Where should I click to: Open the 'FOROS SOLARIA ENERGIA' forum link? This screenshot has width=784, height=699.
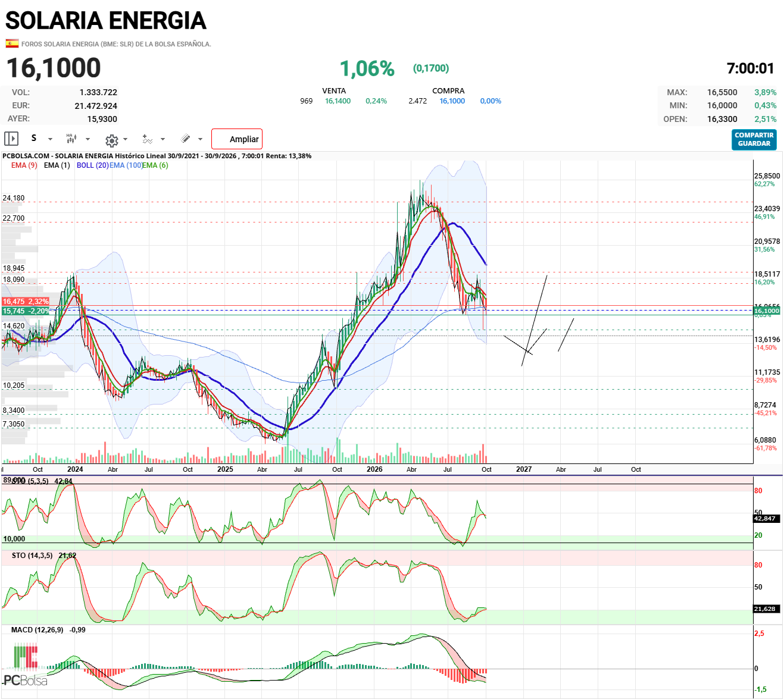click(116, 44)
